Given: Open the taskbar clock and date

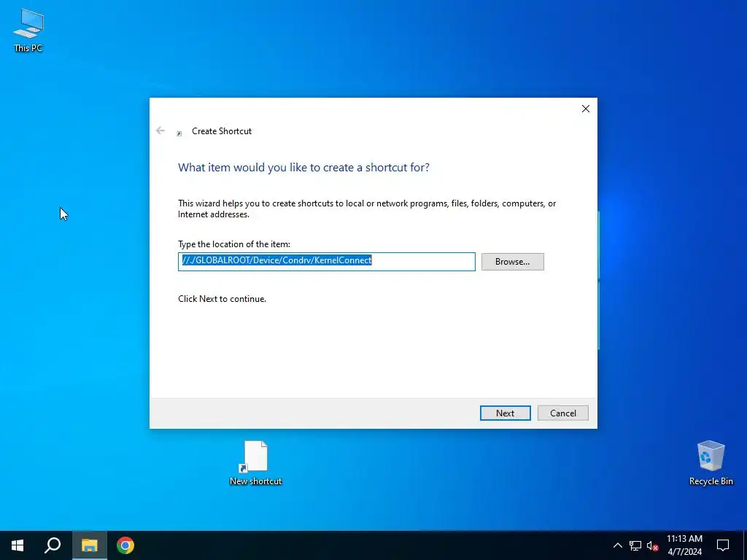Looking at the screenshot, I should 684,545.
